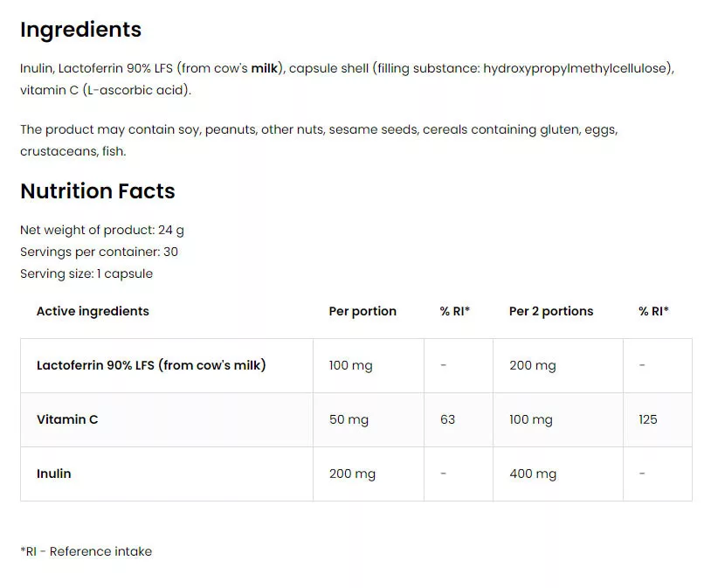Click the "Servings per container: 30" line
Viewport: 718px width, 588px height.
tap(100, 252)
